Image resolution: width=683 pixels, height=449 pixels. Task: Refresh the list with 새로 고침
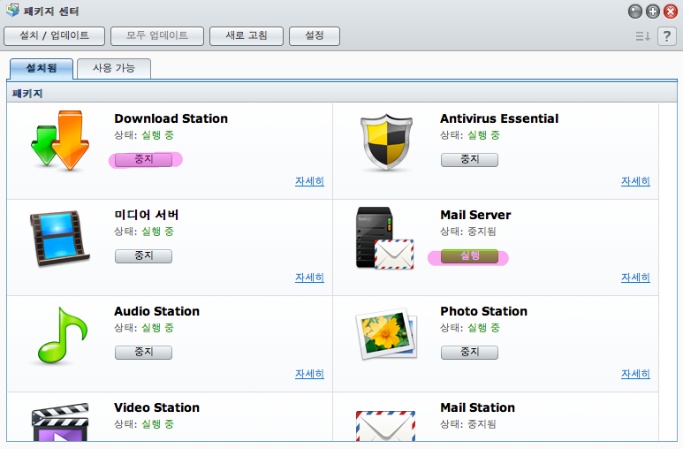[x=246, y=36]
